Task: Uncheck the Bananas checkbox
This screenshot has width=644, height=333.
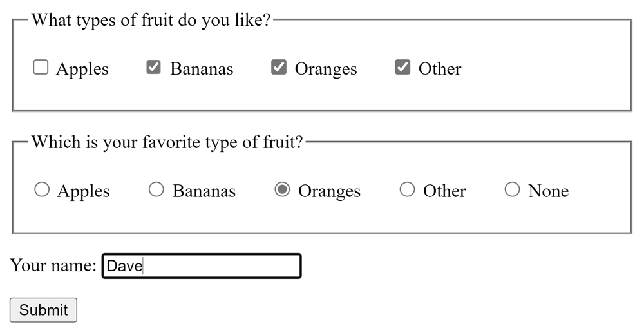Action: pos(153,67)
